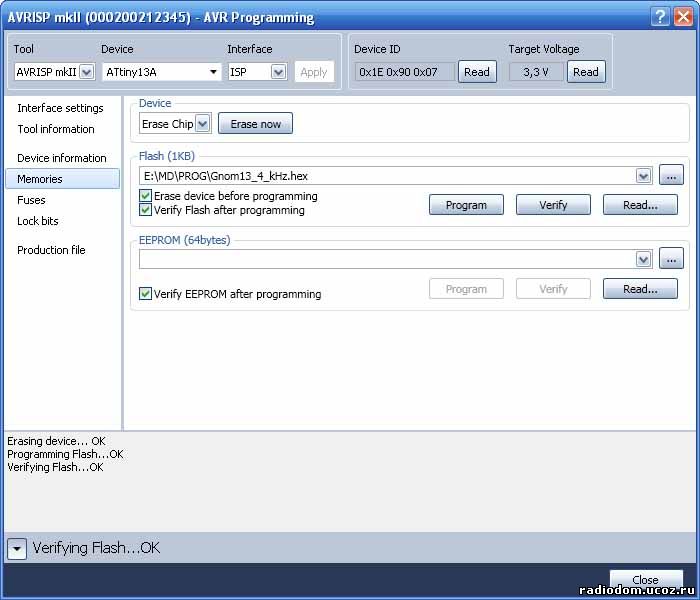Read the Device ID
The image size is (700, 600).
tap(477, 72)
